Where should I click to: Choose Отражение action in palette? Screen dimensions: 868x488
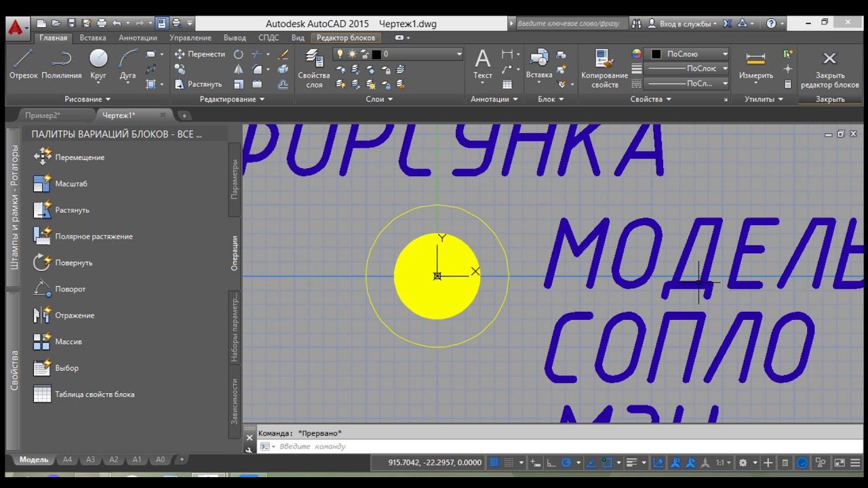[x=64, y=316]
